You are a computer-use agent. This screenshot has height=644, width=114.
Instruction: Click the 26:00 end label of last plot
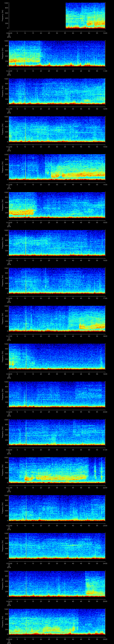click(105, 639)
